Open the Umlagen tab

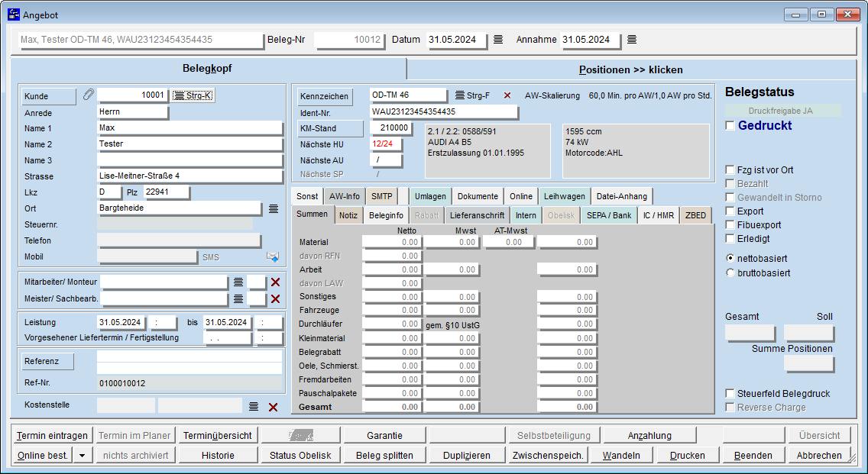(x=430, y=196)
